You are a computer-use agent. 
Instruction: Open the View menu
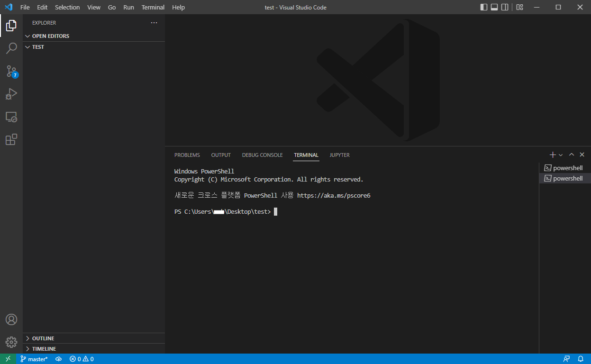(x=94, y=7)
